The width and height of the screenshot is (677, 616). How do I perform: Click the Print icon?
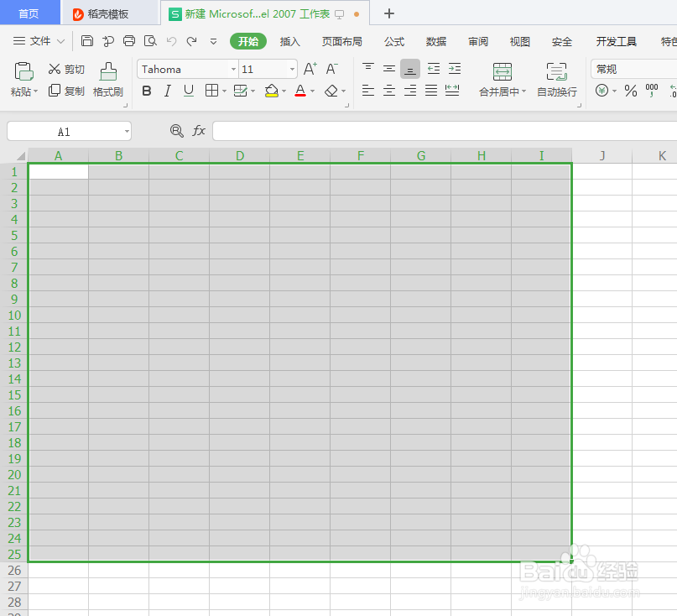click(x=129, y=41)
